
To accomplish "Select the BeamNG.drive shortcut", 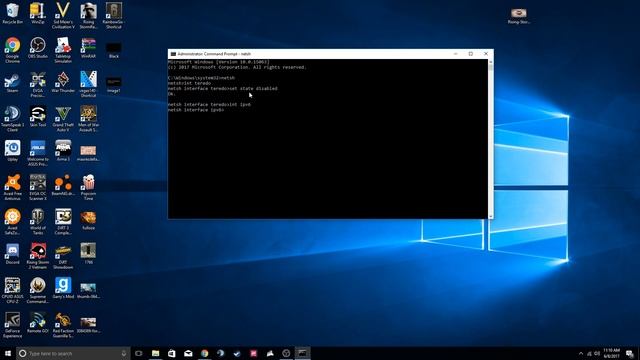I will 63,185.
